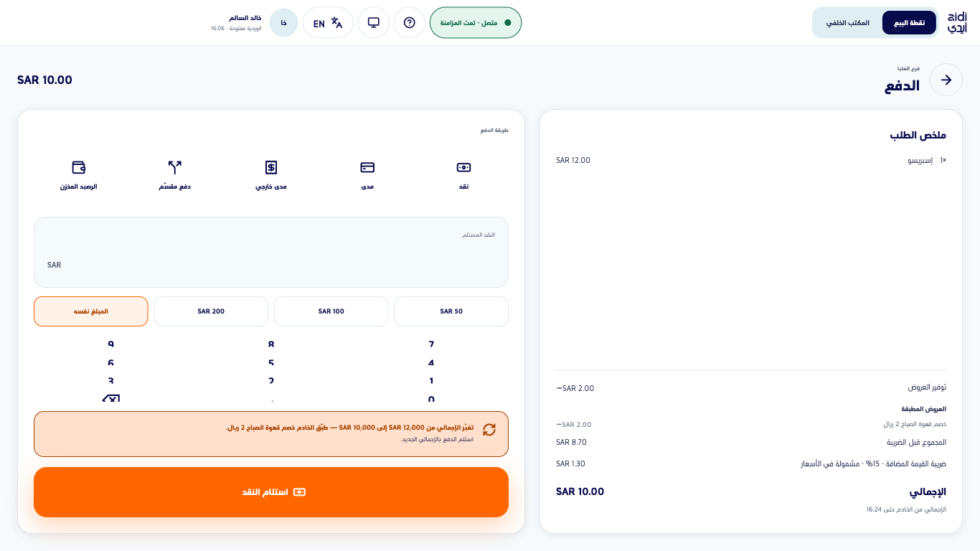Click the SAR 10.00 total in the page header

tap(44, 80)
